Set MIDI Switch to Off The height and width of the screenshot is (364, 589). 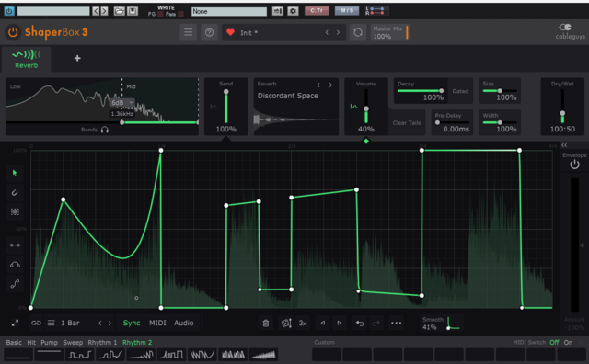[x=554, y=343]
